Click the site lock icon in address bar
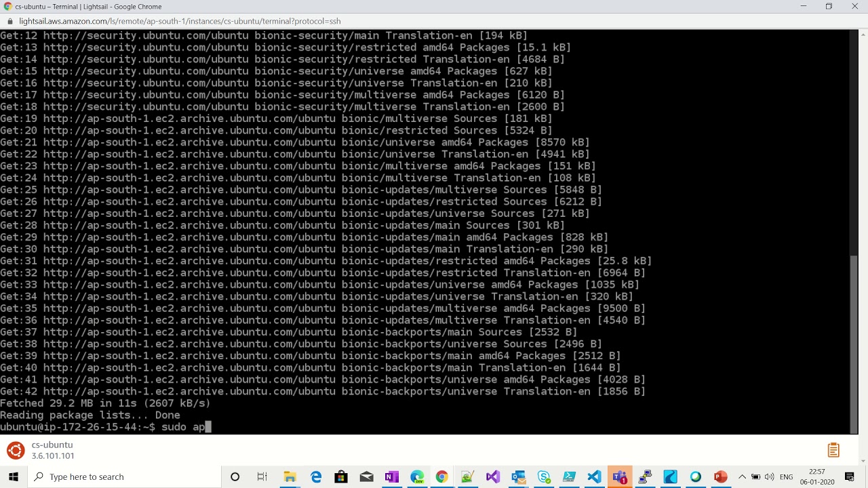The width and height of the screenshot is (868, 488). [10, 21]
